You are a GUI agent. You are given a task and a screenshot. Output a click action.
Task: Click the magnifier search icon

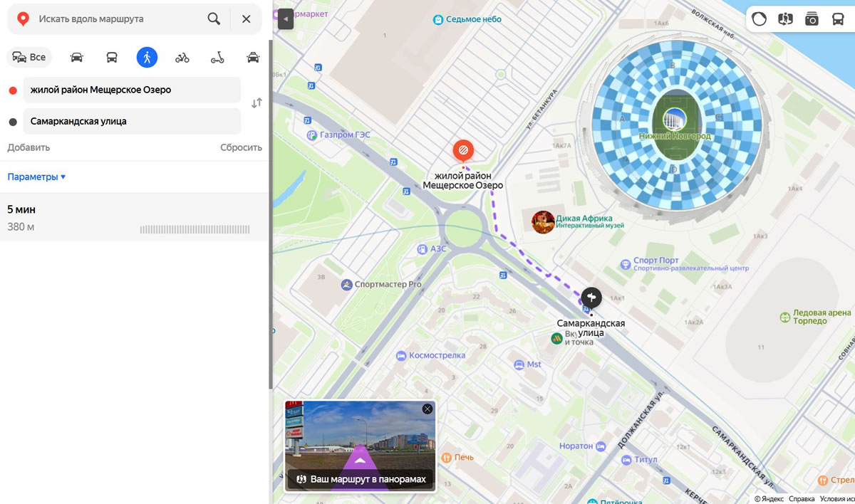(x=214, y=19)
